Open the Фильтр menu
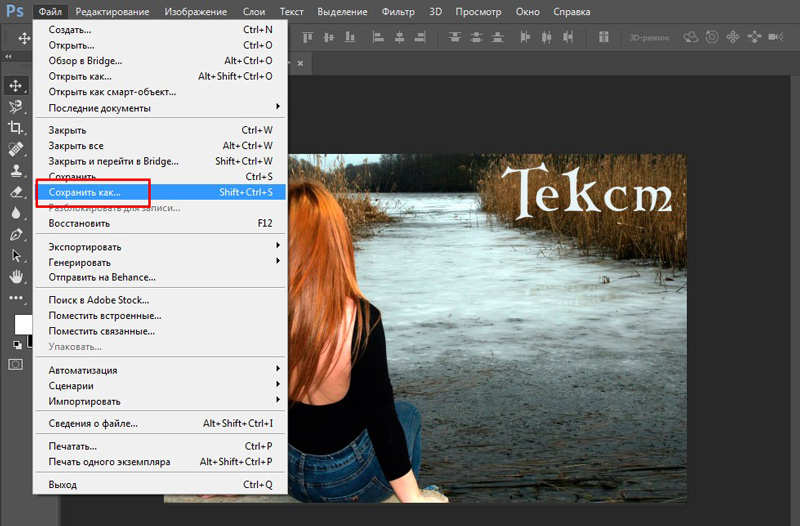Screen dimensions: 800x526 [398, 11]
